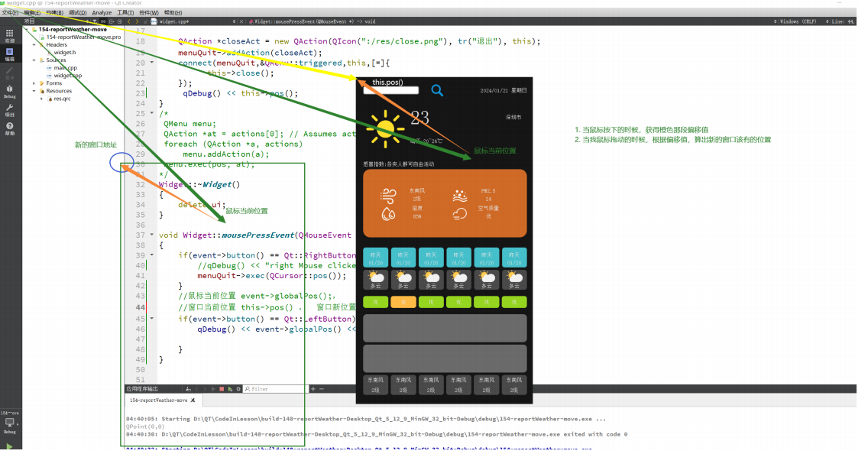The width and height of the screenshot is (868, 467).
Task: Click the temperature 23 in weather app
Action: [x=419, y=118]
